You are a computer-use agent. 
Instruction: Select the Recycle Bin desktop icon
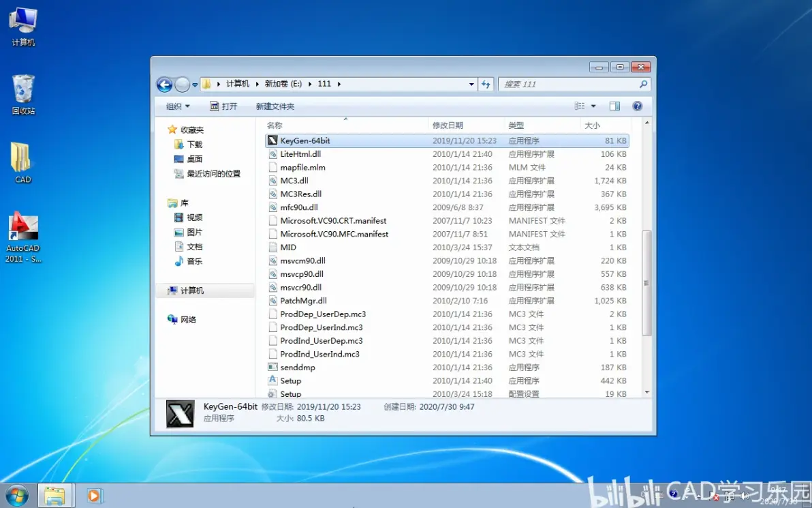click(23, 94)
